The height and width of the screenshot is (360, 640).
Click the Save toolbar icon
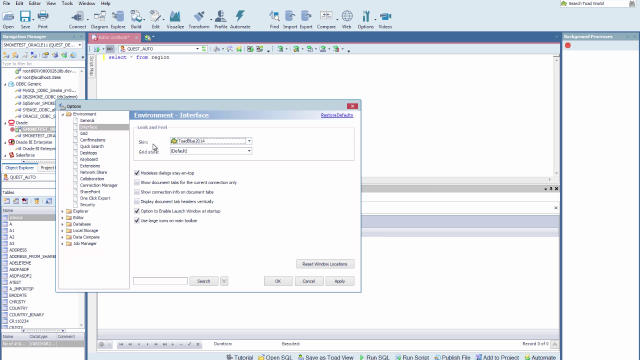(25, 19)
